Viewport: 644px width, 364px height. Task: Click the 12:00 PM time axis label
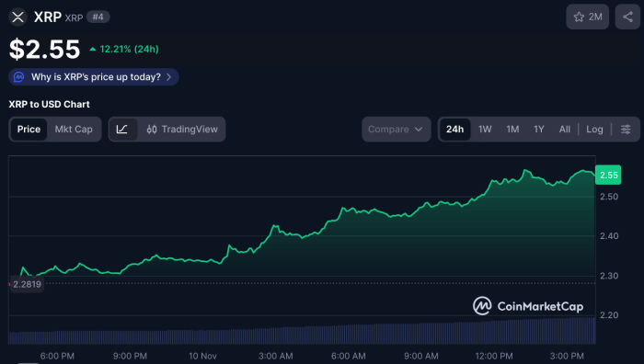click(494, 356)
